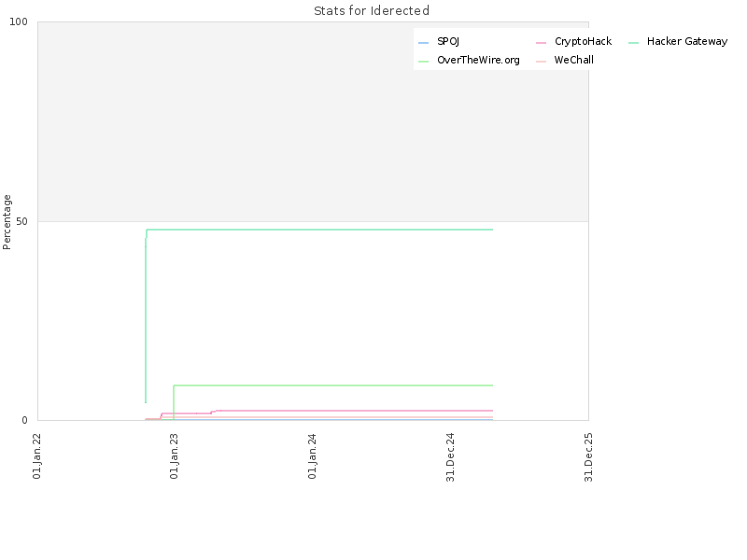Viewport: 747px width, 560px height.
Task: Click the CryptoHack legend label
Action: [583, 41]
